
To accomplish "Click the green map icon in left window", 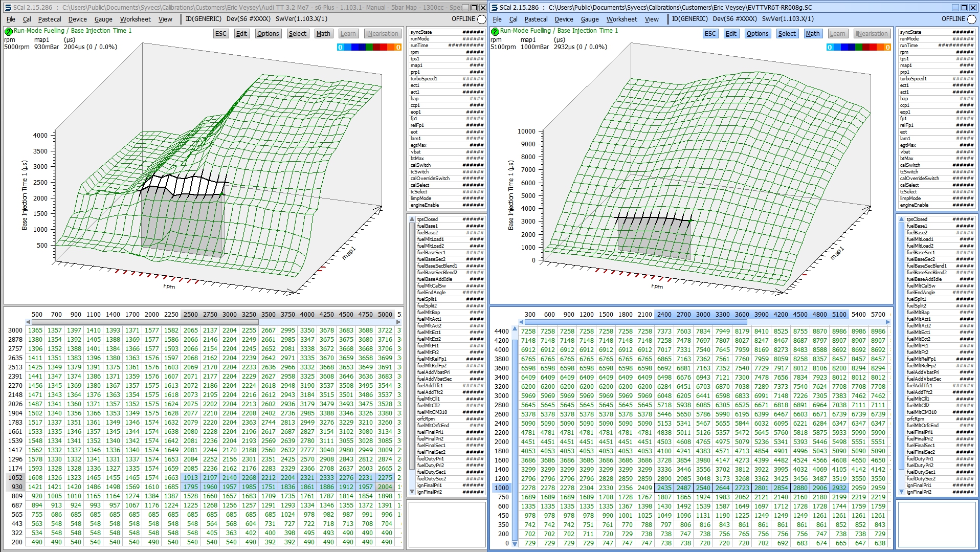I will pyautogui.click(x=8, y=31).
